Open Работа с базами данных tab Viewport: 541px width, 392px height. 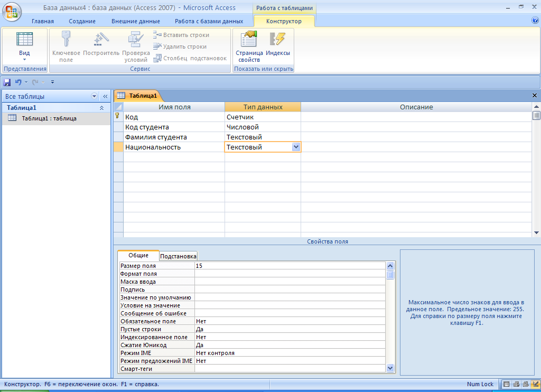tap(209, 21)
